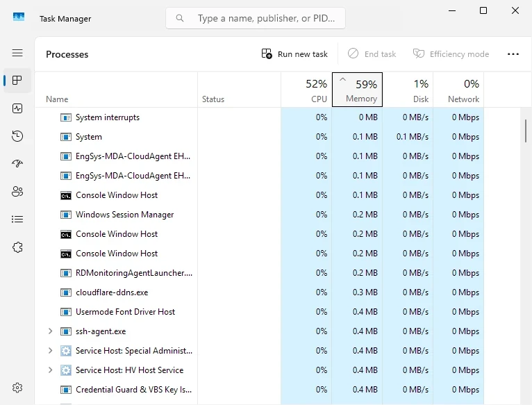Click the Windows Session Manager process icon
The width and height of the screenshot is (532, 405).
click(x=66, y=215)
